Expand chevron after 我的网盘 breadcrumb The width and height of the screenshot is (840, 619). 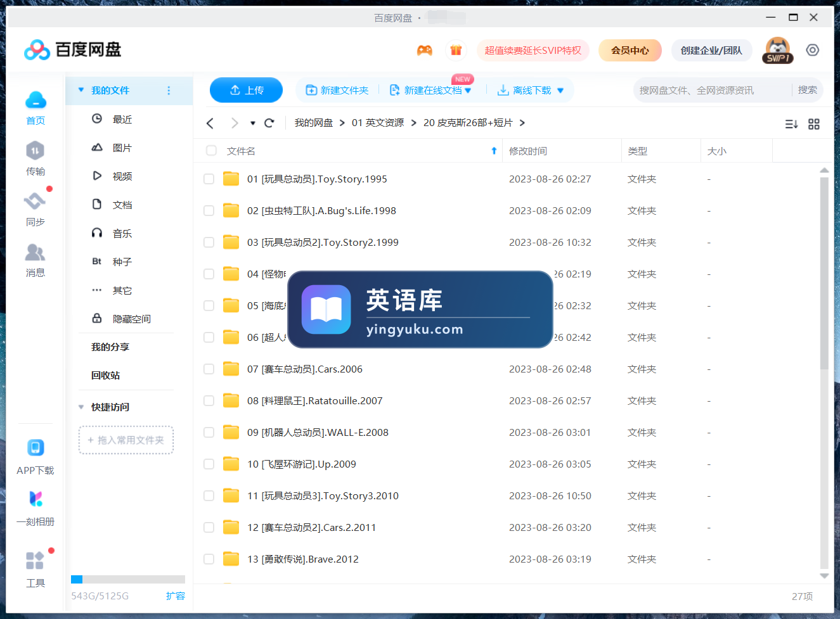click(x=342, y=123)
